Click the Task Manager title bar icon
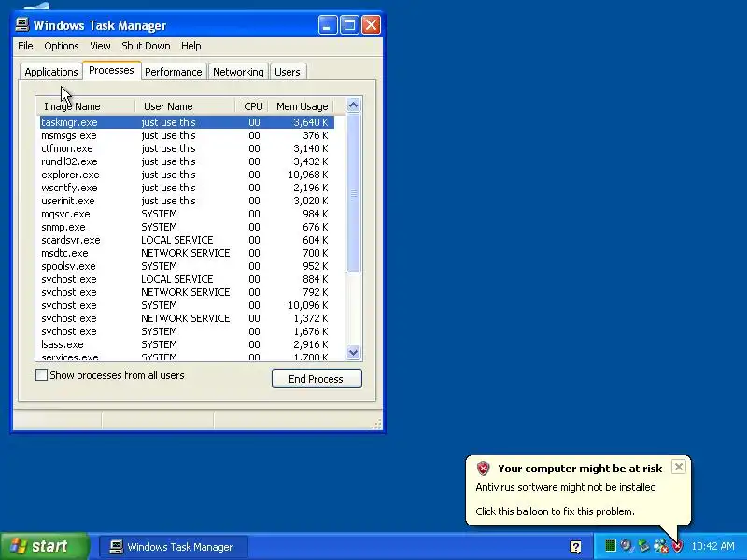 (x=21, y=25)
